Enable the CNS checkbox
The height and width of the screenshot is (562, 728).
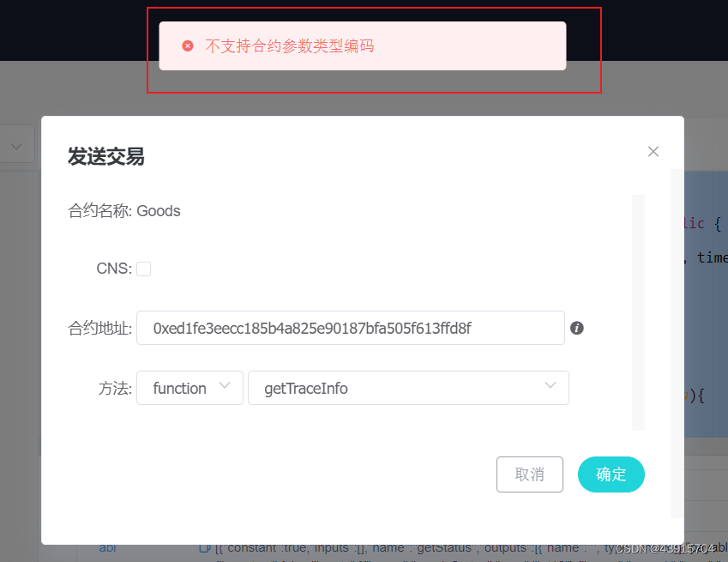pos(143,269)
